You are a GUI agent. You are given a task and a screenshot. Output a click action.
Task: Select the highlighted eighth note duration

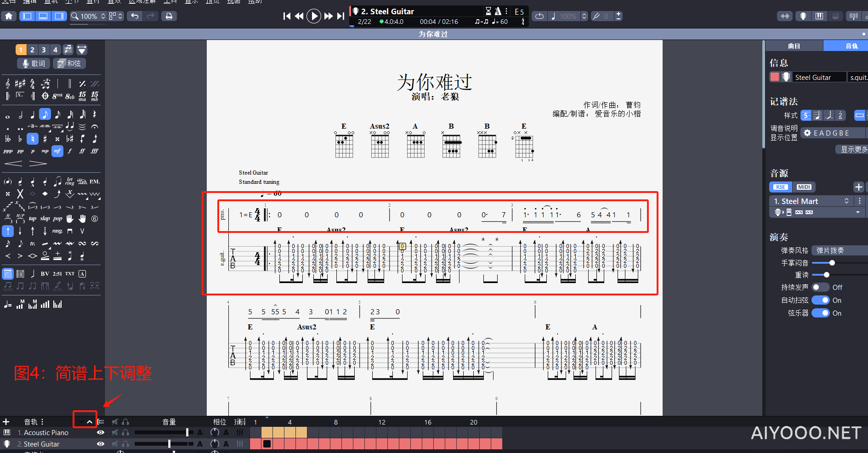pos(45,114)
